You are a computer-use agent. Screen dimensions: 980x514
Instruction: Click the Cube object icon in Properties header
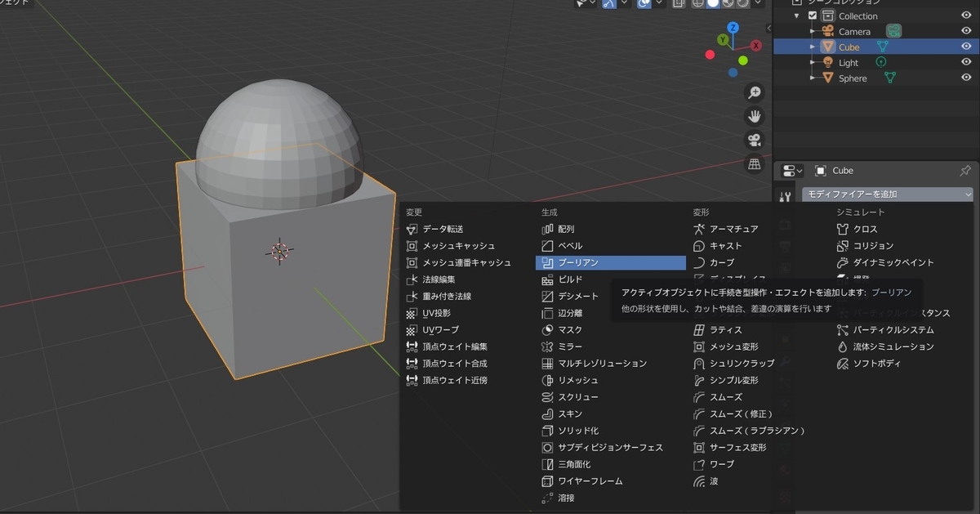820,170
